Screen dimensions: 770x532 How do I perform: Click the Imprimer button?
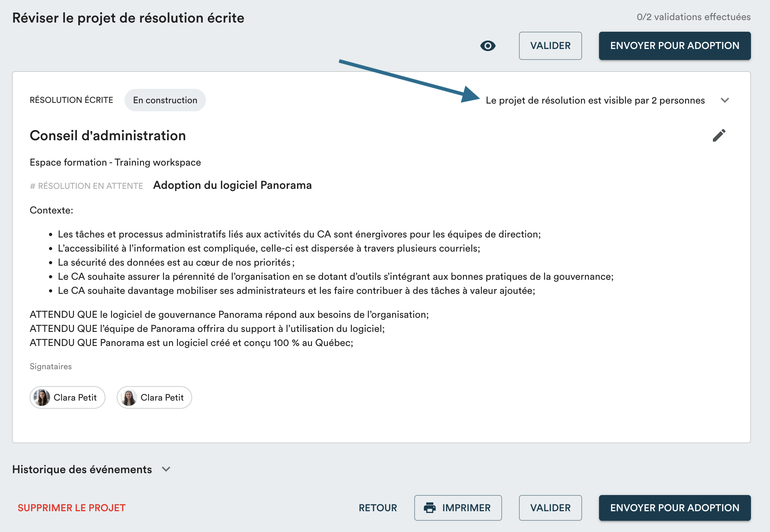(458, 508)
